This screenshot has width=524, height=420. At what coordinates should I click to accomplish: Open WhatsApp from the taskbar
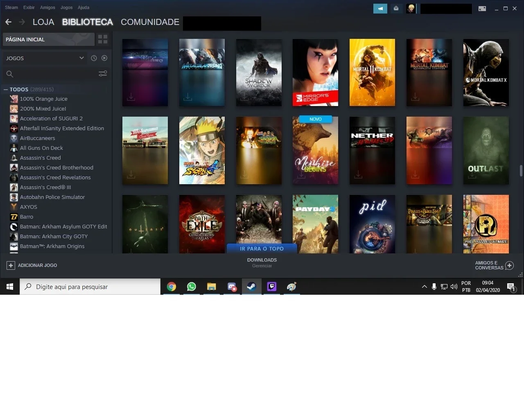(x=191, y=287)
